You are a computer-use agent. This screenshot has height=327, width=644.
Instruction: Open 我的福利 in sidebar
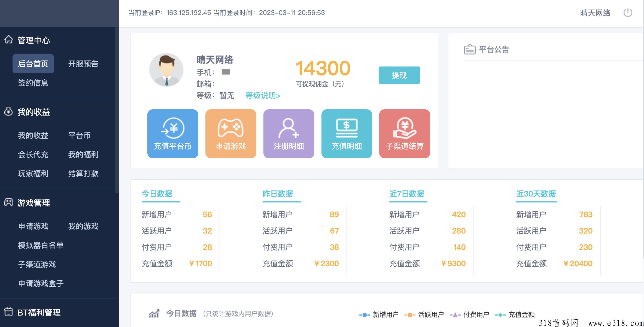83,155
